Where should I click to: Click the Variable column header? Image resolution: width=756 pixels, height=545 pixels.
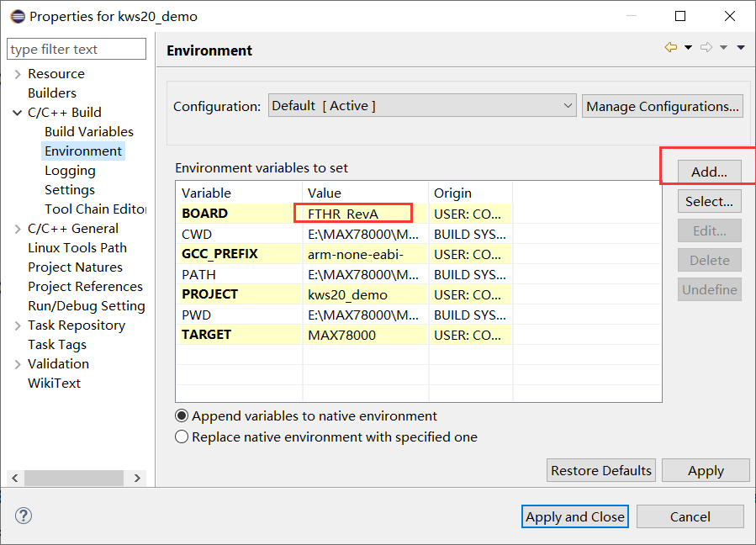(239, 193)
